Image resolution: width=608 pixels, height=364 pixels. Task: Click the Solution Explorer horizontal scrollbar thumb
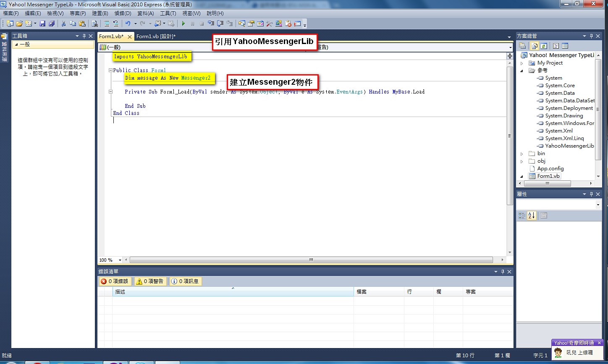tap(547, 183)
